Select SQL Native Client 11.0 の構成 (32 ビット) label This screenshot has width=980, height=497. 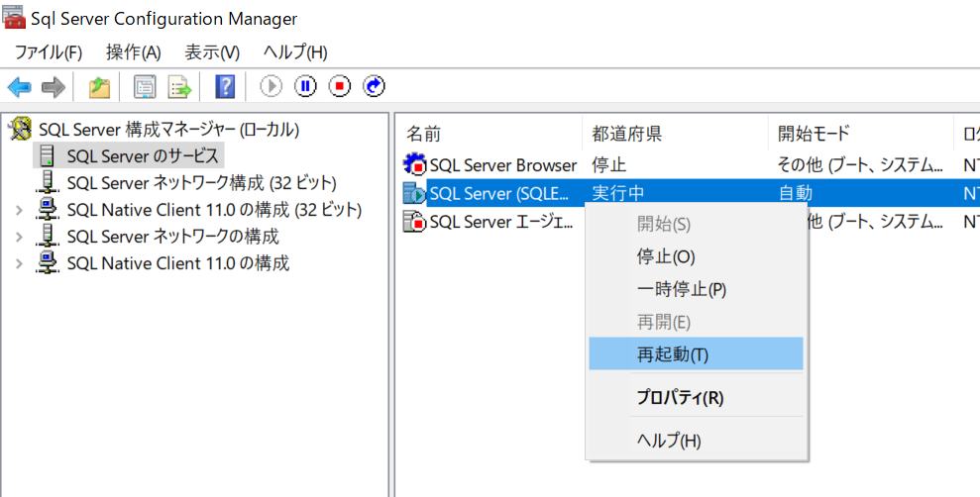point(214,210)
